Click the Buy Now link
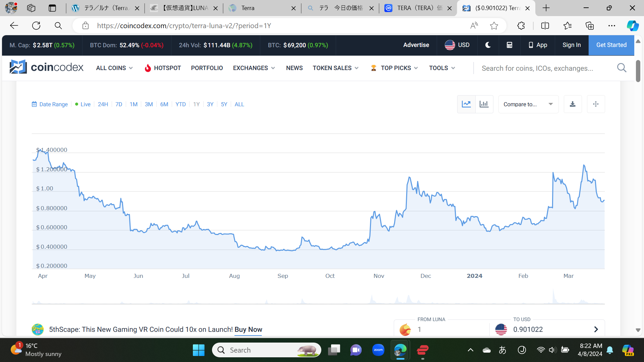644x362 pixels. [248, 329]
